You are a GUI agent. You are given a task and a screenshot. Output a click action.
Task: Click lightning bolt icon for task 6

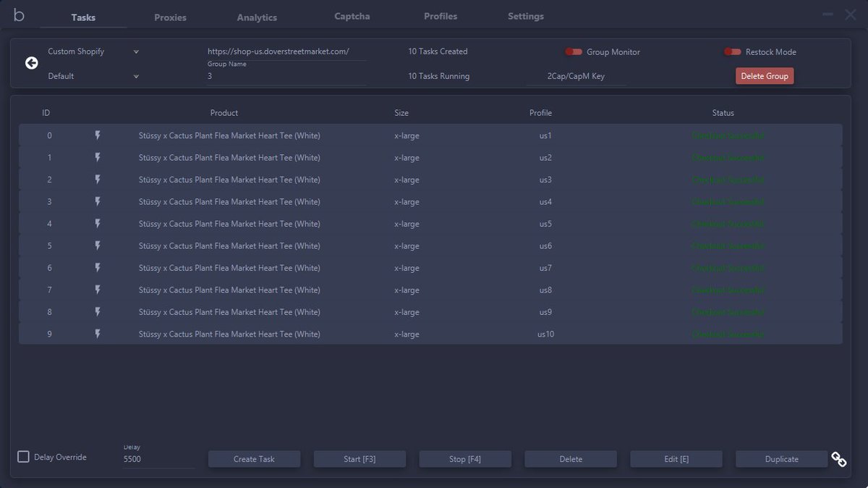(x=98, y=268)
